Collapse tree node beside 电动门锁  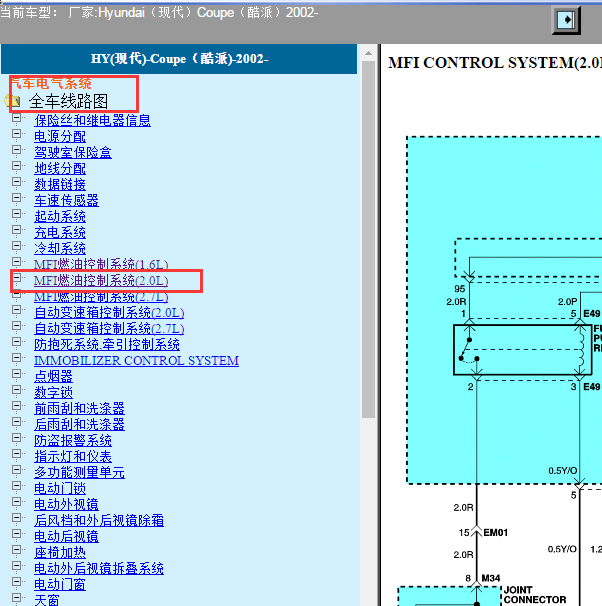click(x=16, y=486)
